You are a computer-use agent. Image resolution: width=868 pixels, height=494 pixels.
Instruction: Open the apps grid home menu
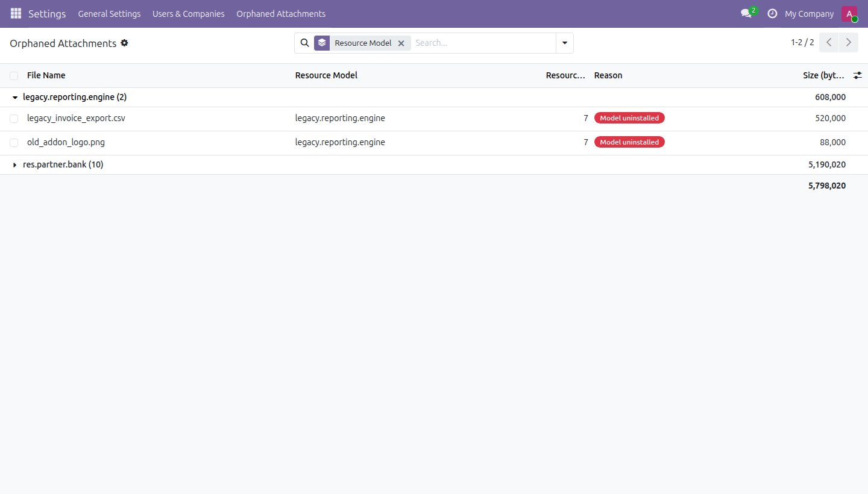(x=16, y=13)
